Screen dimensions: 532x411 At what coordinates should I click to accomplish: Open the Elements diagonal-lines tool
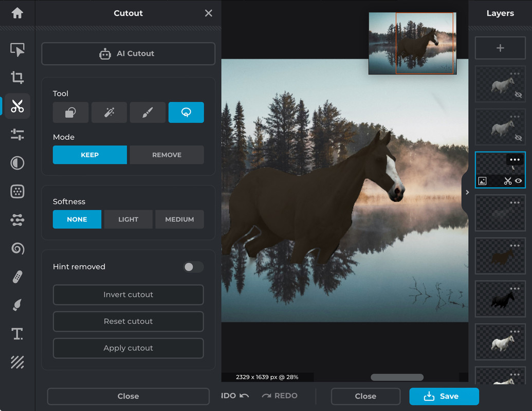click(17, 362)
